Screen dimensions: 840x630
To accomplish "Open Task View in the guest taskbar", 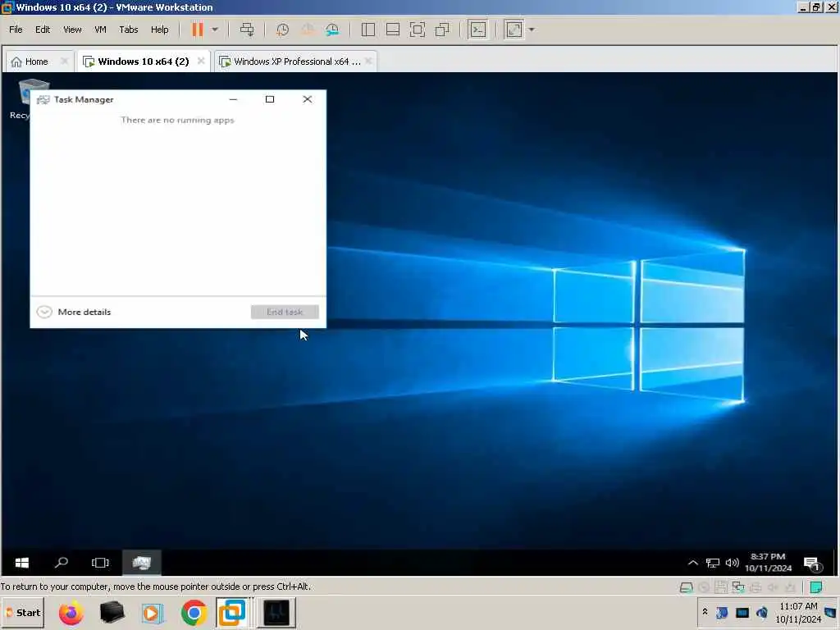I will pos(100,563).
